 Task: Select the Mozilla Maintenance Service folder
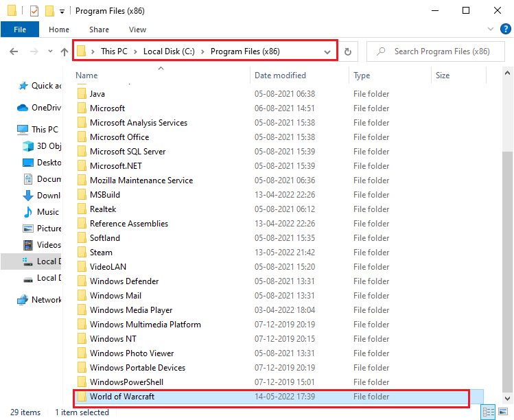[x=141, y=180]
